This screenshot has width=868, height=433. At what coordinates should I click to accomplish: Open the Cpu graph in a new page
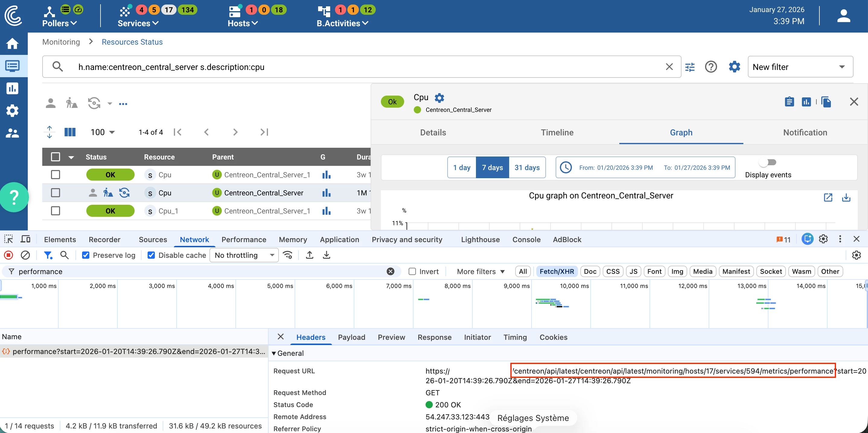[x=828, y=198]
